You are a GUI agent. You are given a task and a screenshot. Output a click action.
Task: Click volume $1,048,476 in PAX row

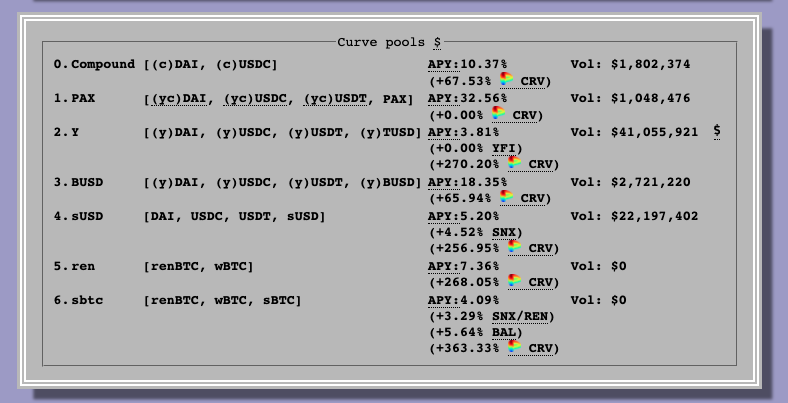tap(651, 98)
